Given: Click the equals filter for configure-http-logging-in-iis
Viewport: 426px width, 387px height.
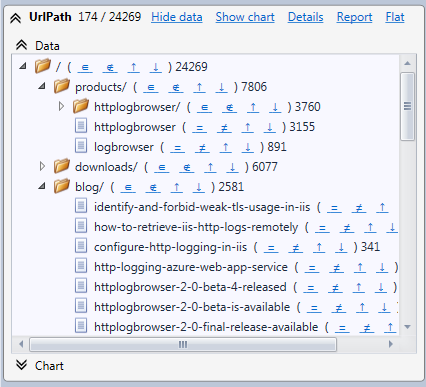Looking at the screenshot, I should click(x=271, y=248).
